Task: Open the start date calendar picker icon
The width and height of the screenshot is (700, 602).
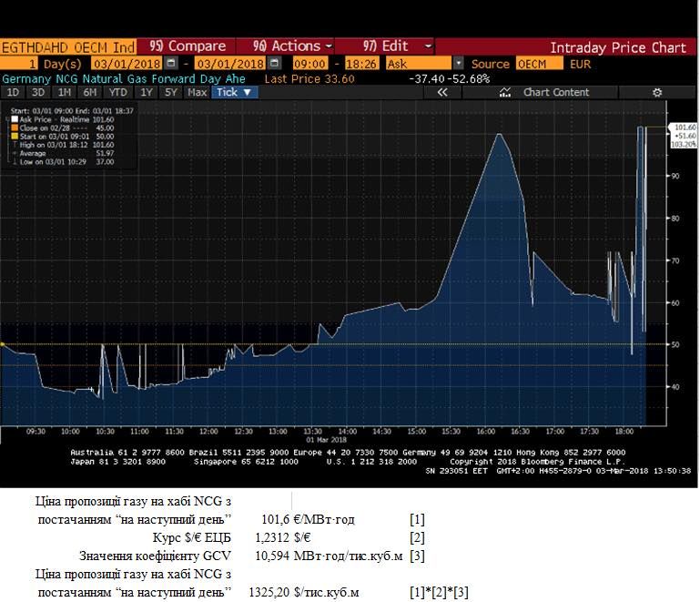Action: point(170,64)
